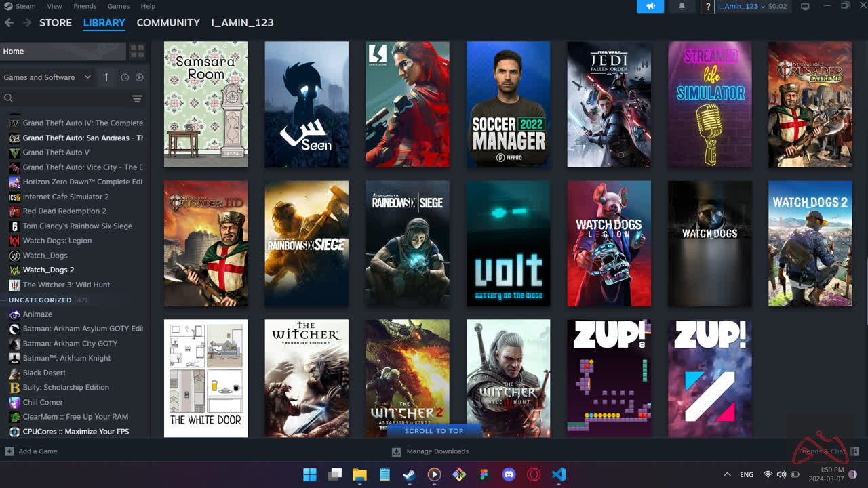Click Add a Game

point(31,451)
